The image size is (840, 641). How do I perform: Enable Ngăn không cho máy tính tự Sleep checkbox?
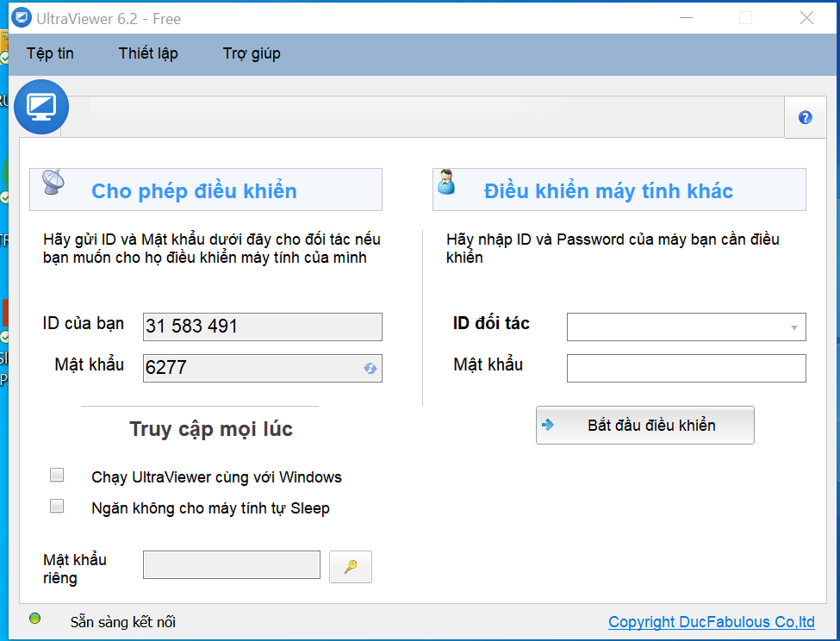click(57, 506)
